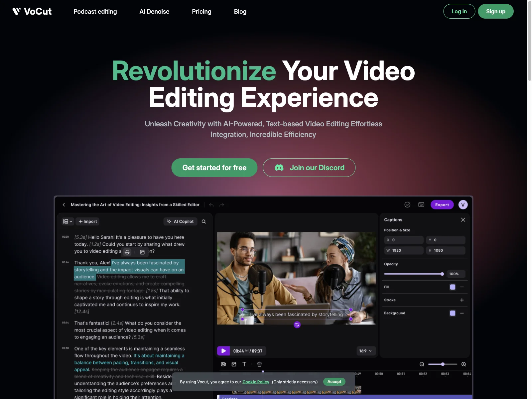Viewport: 532px width, 399px height.
Task: Click the timeline zoom in icon
Action: (464, 364)
